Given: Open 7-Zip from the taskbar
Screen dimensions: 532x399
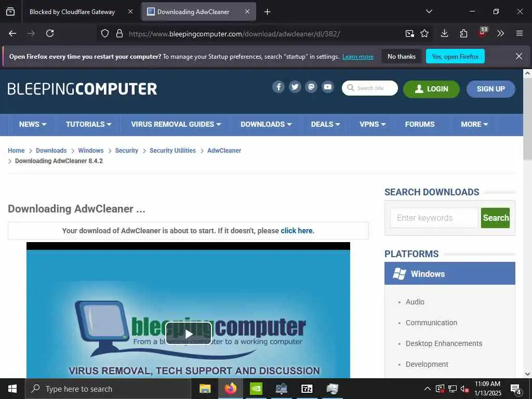Looking at the screenshot, I should pos(307,389).
